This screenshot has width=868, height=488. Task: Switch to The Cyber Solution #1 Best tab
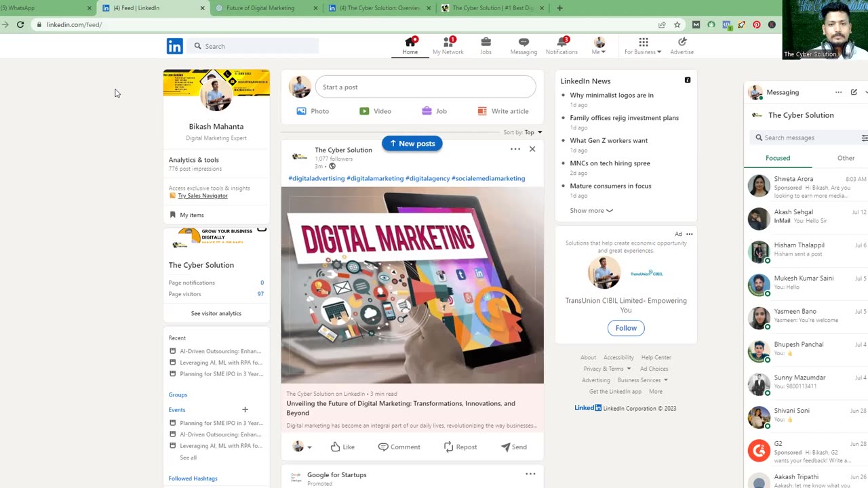coord(492,8)
